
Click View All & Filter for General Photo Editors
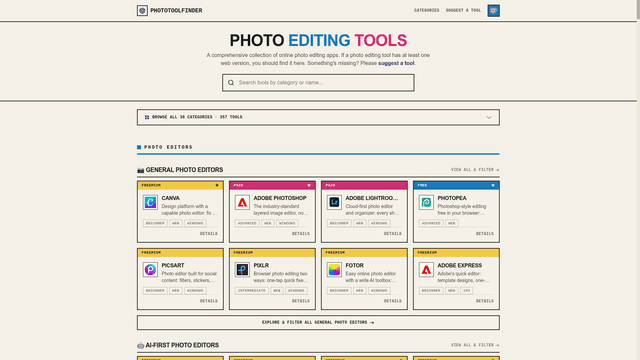point(475,170)
